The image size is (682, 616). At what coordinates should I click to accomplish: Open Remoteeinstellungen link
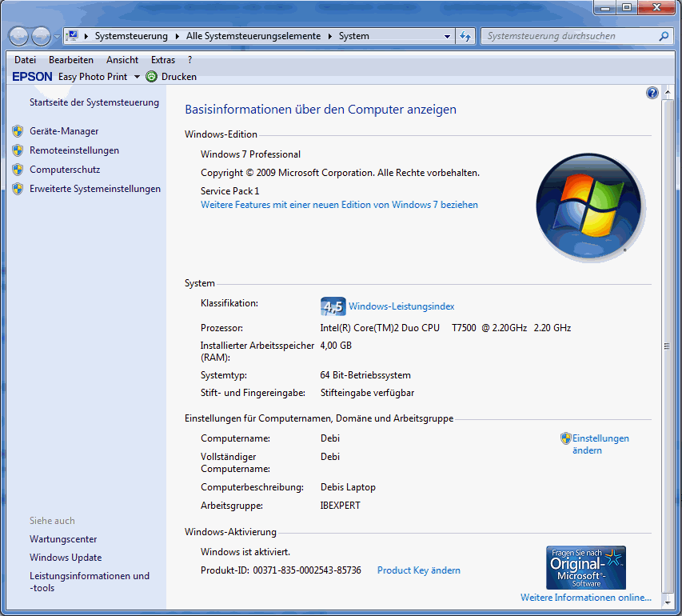tap(74, 150)
